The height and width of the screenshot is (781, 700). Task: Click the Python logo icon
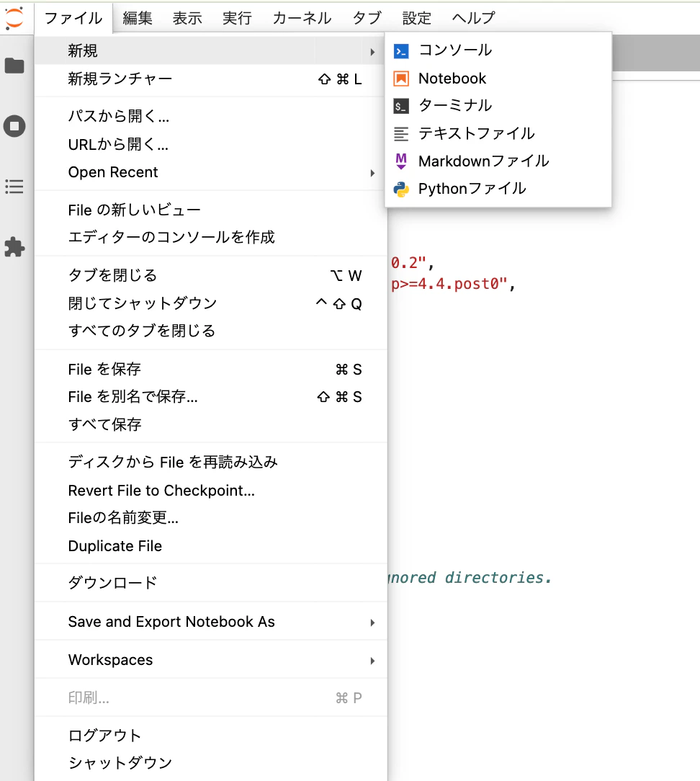[x=401, y=189]
